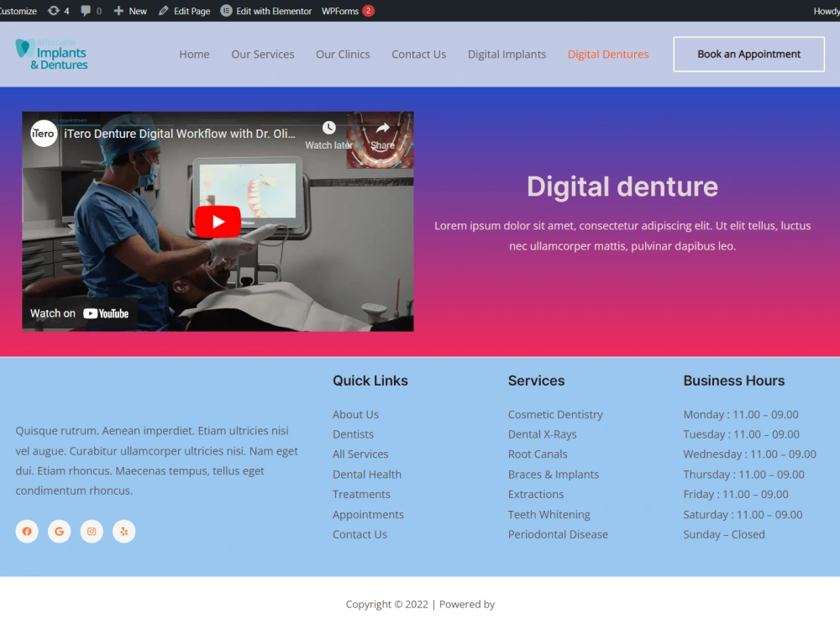
Task: Click the Digital denture heading
Action: tap(622, 187)
